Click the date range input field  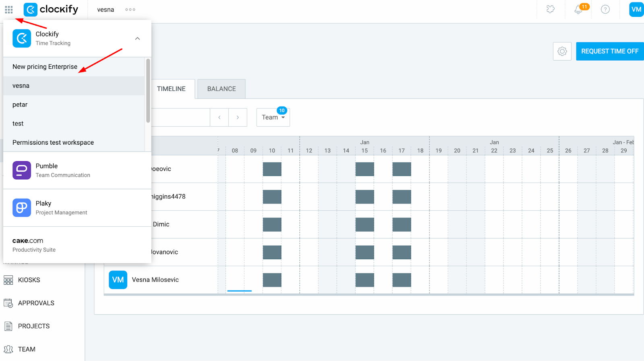pyautogui.click(x=180, y=117)
